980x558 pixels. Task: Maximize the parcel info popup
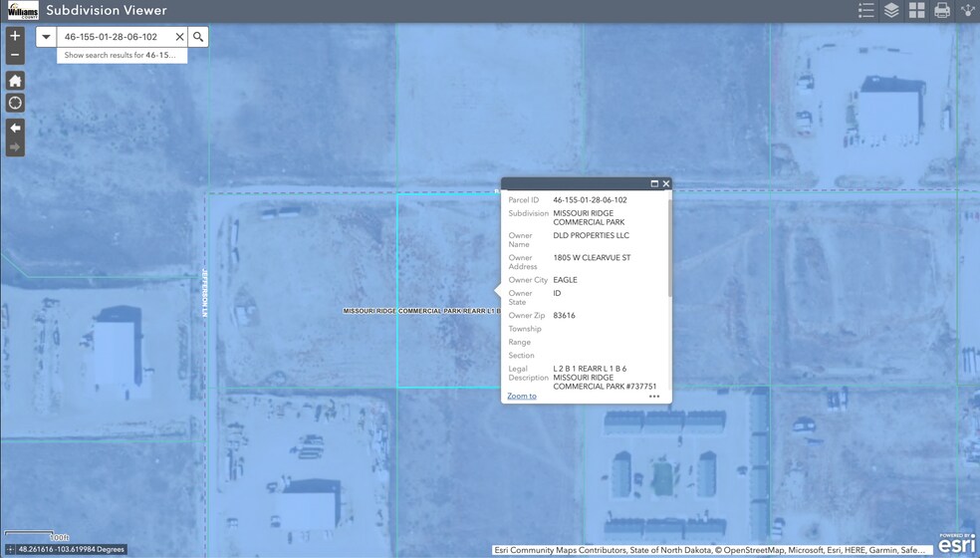654,184
